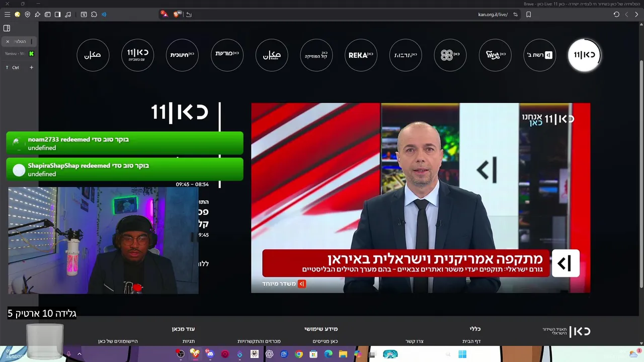
Task: Open the footer link צרו קשר
Action: pos(415,341)
